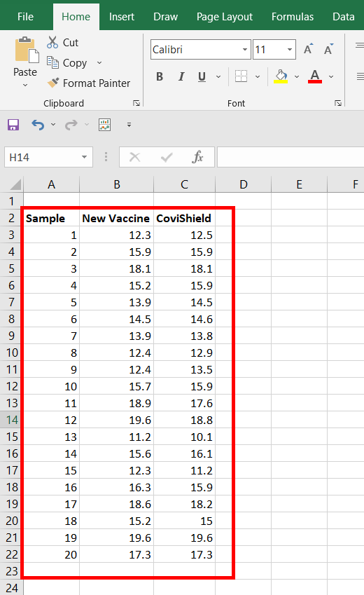364x595 pixels.
Task: Switch to the Draw tab
Action: click(165, 17)
